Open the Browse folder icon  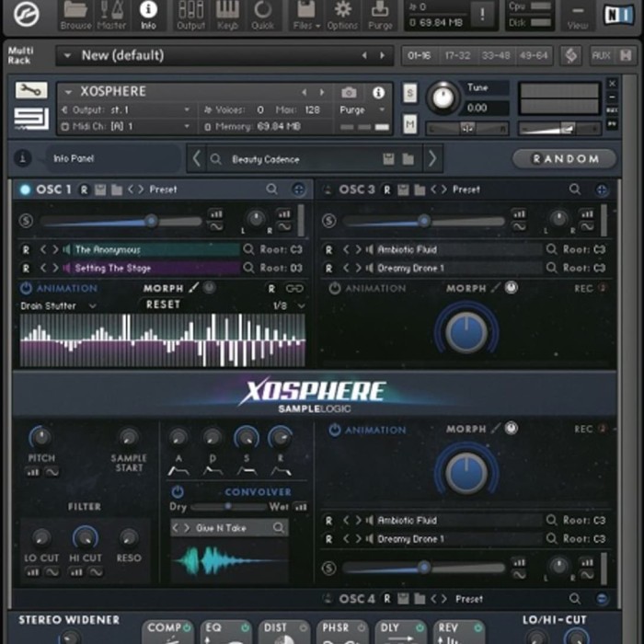pos(75,16)
